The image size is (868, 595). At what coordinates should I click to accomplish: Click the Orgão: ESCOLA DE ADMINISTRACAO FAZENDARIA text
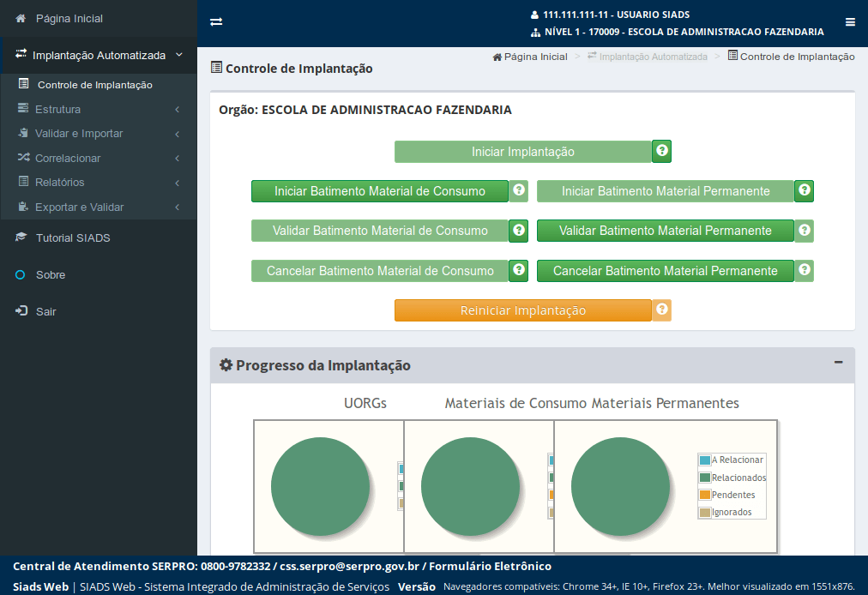[365, 110]
